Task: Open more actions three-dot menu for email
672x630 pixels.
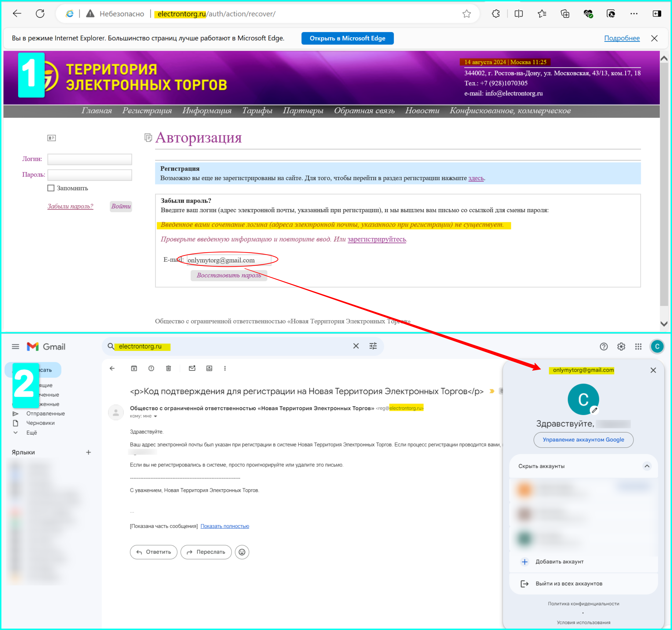Action: point(225,368)
